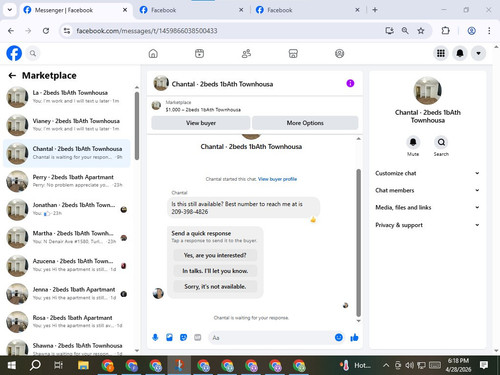Open the browser zoom magnifier icon
500x375 pixels.
point(405,31)
